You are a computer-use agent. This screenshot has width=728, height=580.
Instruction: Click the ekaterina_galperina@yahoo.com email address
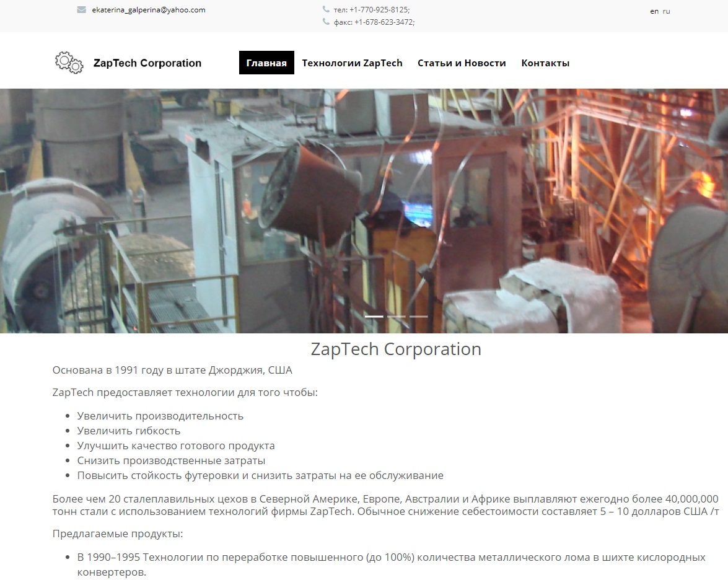point(149,10)
